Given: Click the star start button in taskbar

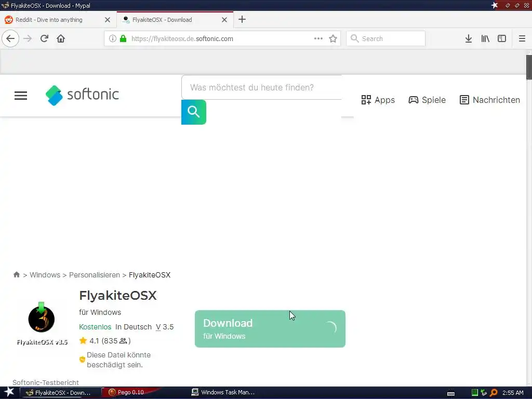Looking at the screenshot, I should (x=9, y=392).
